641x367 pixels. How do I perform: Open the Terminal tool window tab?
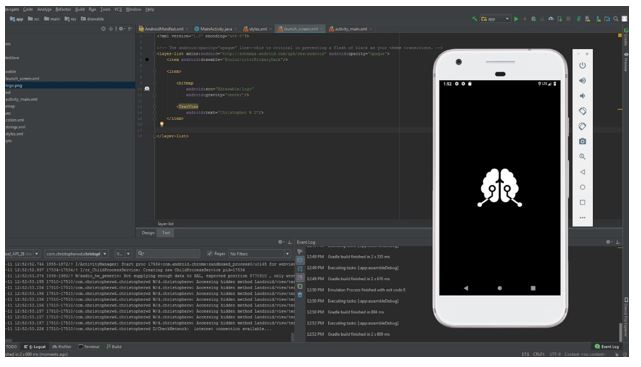89,347
